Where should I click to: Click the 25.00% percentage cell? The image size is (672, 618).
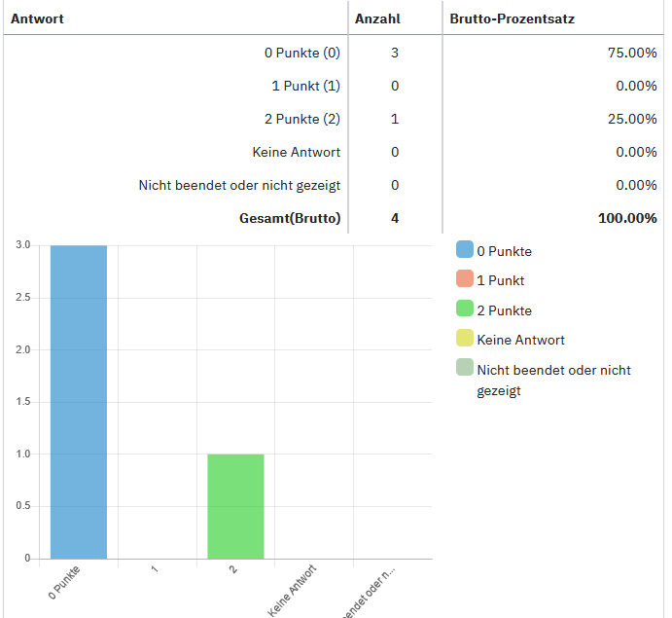[632, 119]
